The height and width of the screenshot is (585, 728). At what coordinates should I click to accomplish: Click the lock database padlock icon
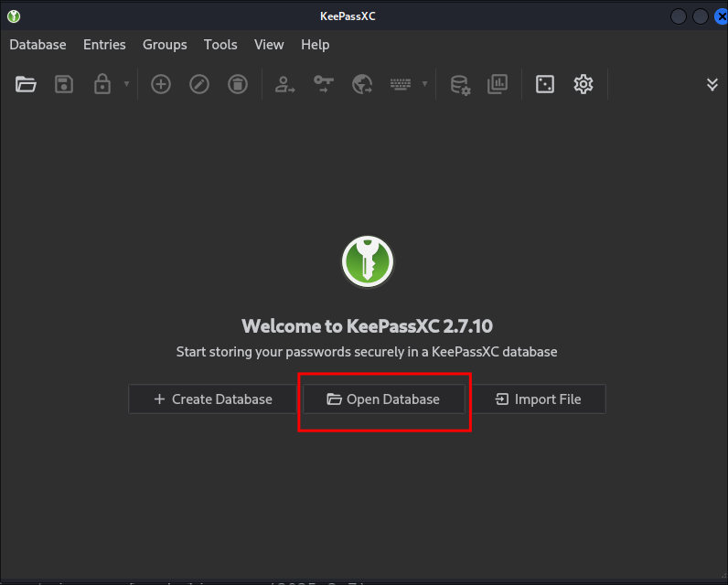tap(102, 84)
